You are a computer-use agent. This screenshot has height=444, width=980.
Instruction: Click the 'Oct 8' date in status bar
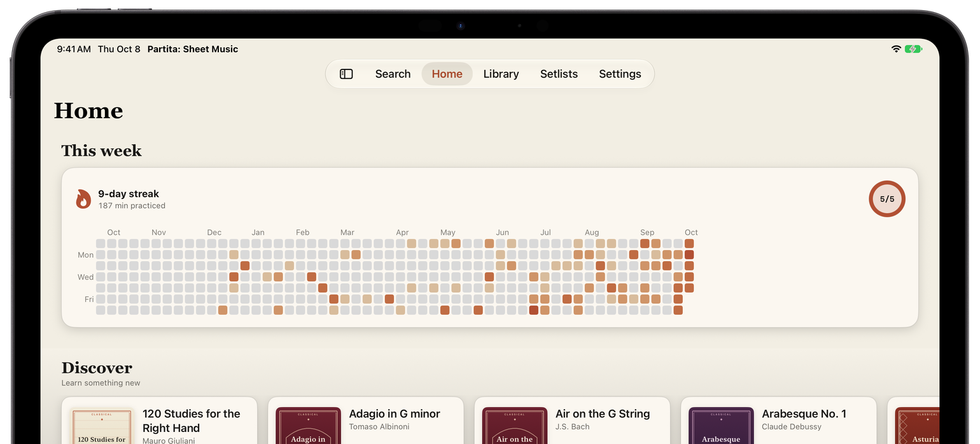coord(129,49)
